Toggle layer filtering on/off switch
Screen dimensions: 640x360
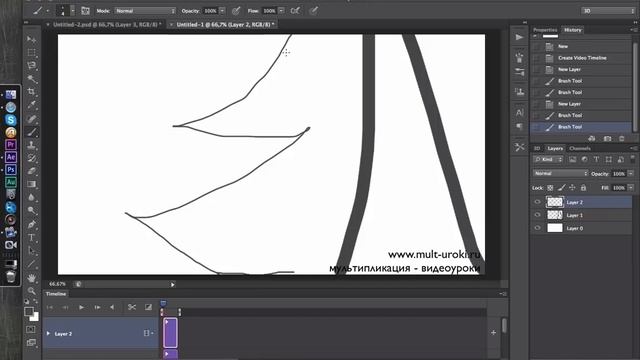tap(633, 159)
